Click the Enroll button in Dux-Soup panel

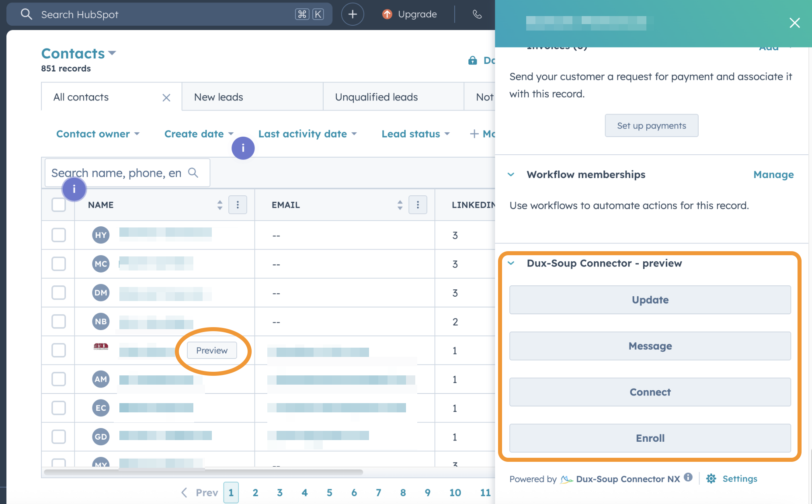tap(650, 438)
